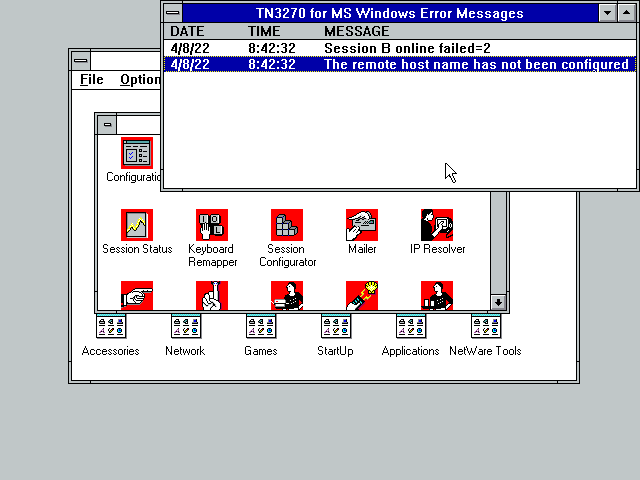The width and height of the screenshot is (640, 480).
Task: Open the NetWare Tools program group
Action: pos(486,327)
